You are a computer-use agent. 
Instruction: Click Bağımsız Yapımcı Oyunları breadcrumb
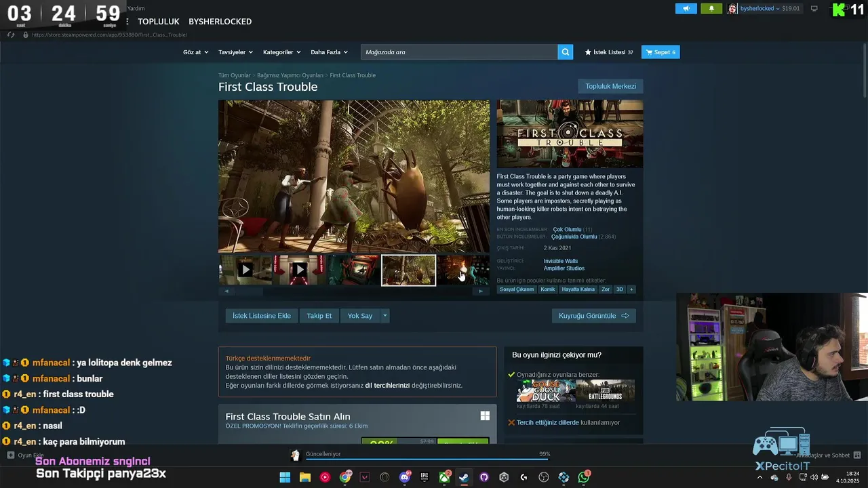(290, 75)
